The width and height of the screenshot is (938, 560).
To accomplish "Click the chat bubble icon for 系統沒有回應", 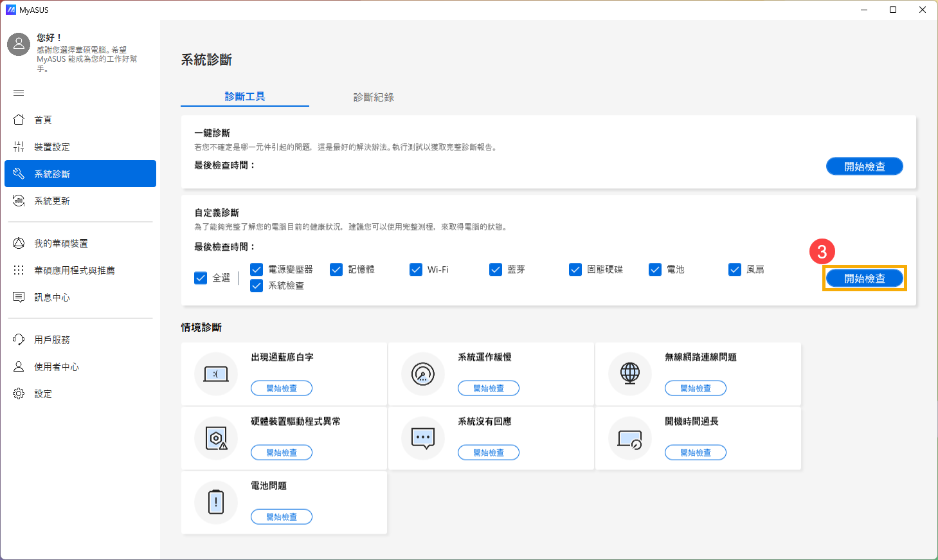I will [x=423, y=438].
